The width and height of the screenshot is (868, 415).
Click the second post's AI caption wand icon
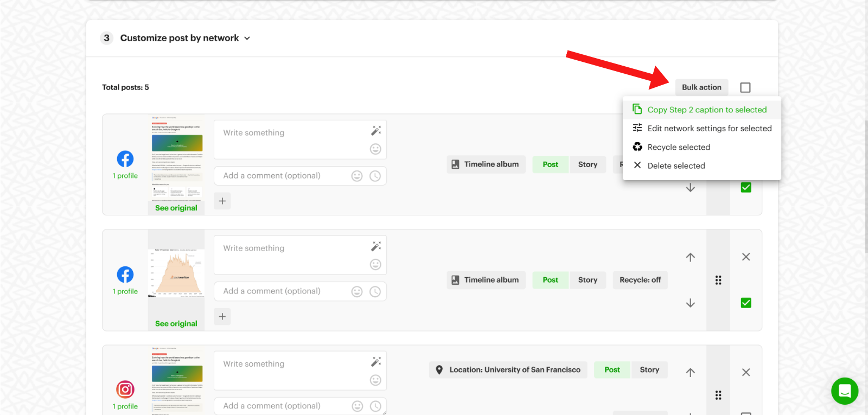pyautogui.click(x=376, y=246)
